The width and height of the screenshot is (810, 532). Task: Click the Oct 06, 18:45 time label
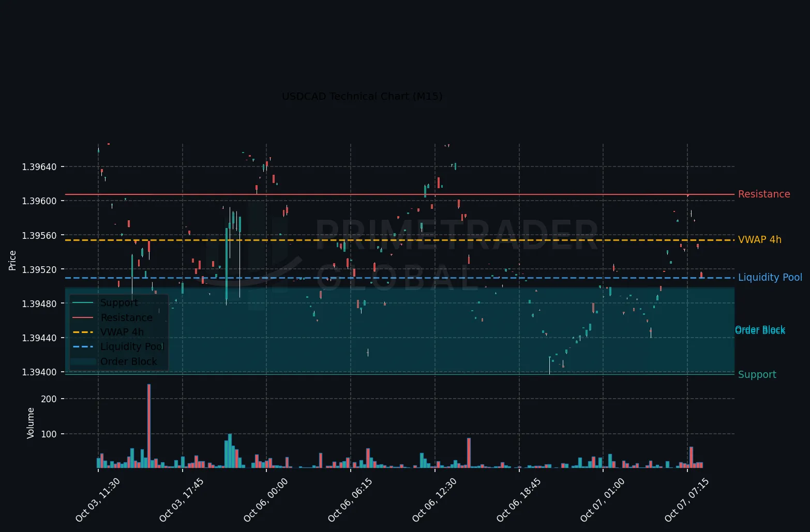[x=519, y=499]
